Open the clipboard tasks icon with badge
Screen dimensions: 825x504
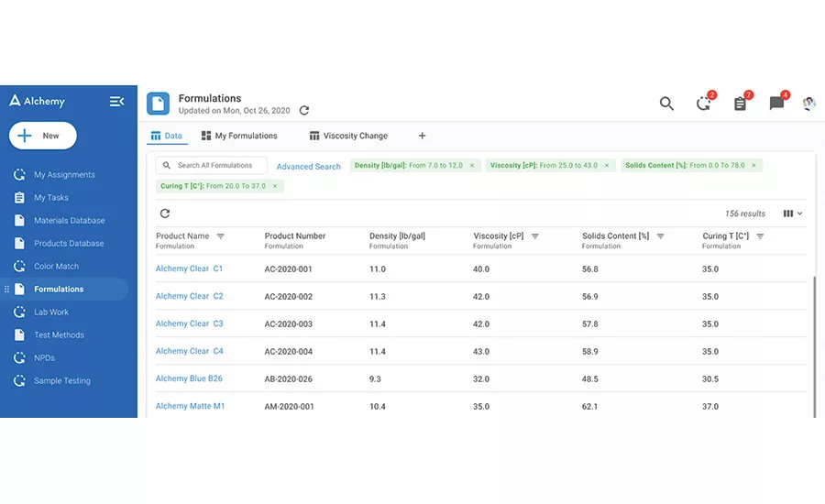[740, 104]
